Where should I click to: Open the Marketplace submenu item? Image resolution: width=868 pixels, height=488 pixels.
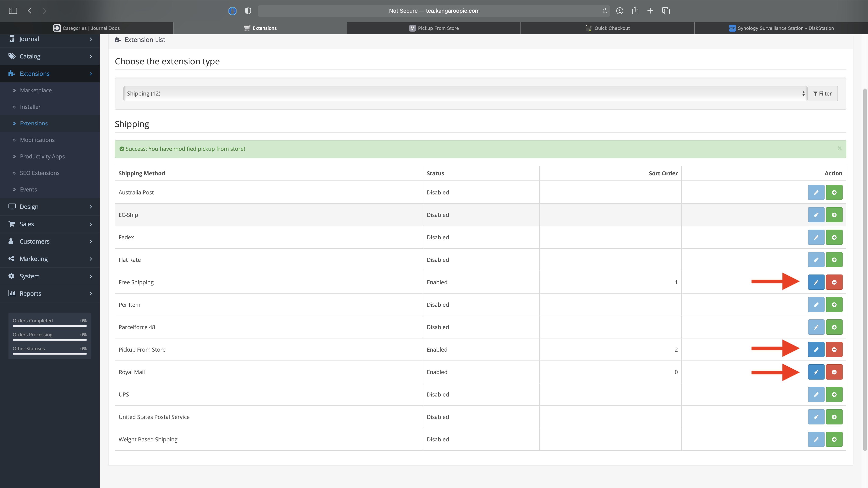[x=36, y=90]
